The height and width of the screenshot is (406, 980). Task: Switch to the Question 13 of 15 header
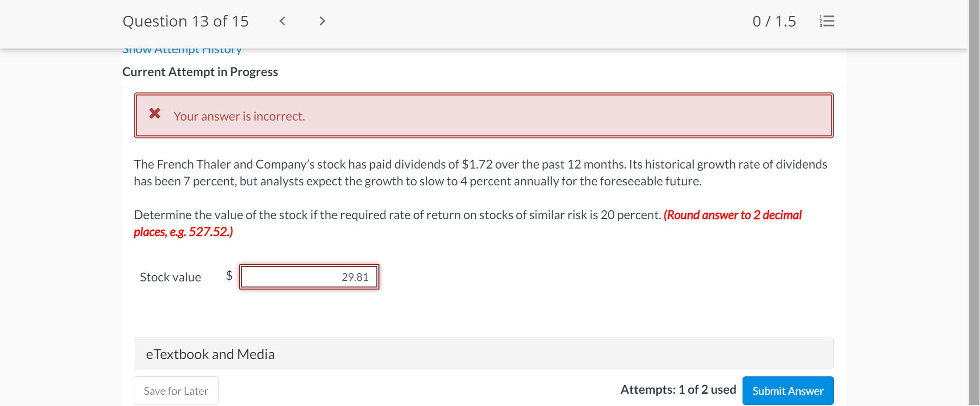click(185, 21)
